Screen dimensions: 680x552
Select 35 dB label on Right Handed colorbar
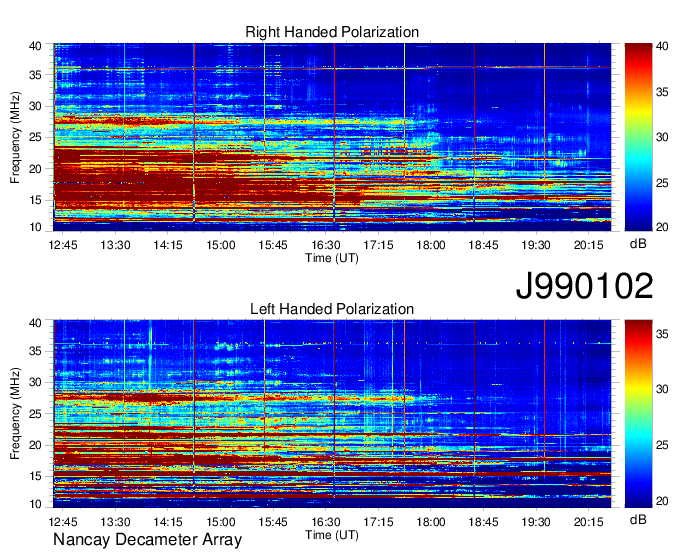tap(662, 91)
